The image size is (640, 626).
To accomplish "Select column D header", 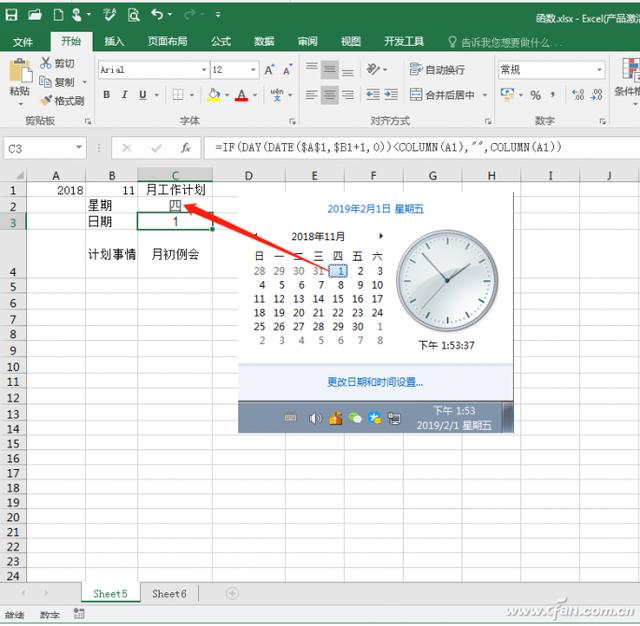I will click(249, 175).
